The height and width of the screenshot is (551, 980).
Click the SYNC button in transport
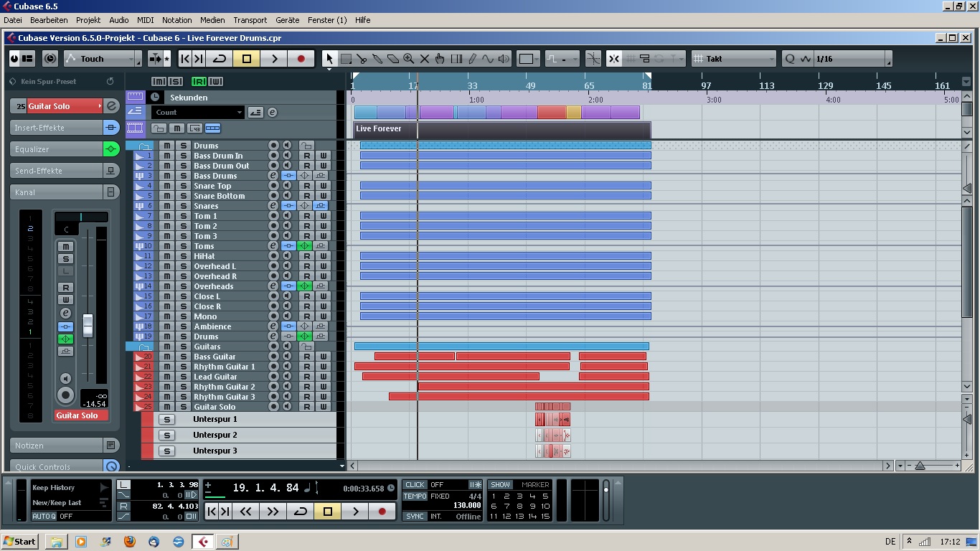pyautogui.click(x=415, y=517)
